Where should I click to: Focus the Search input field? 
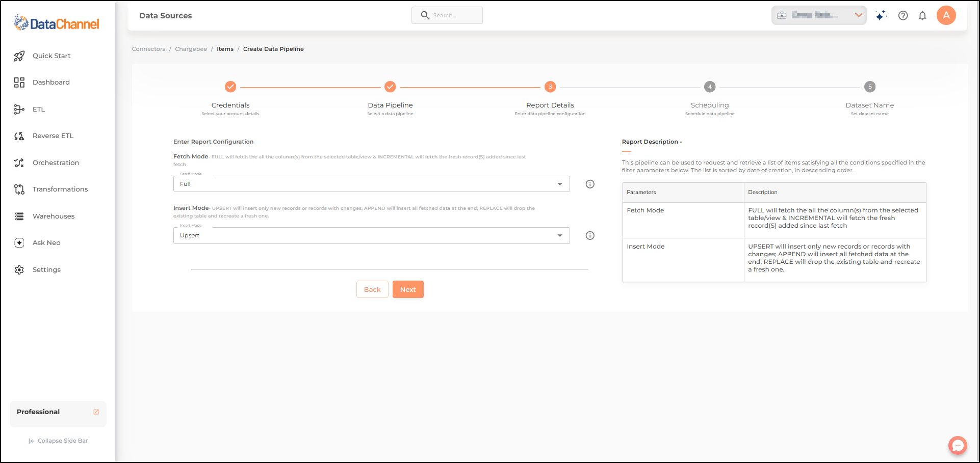click(x=447, y=15)
